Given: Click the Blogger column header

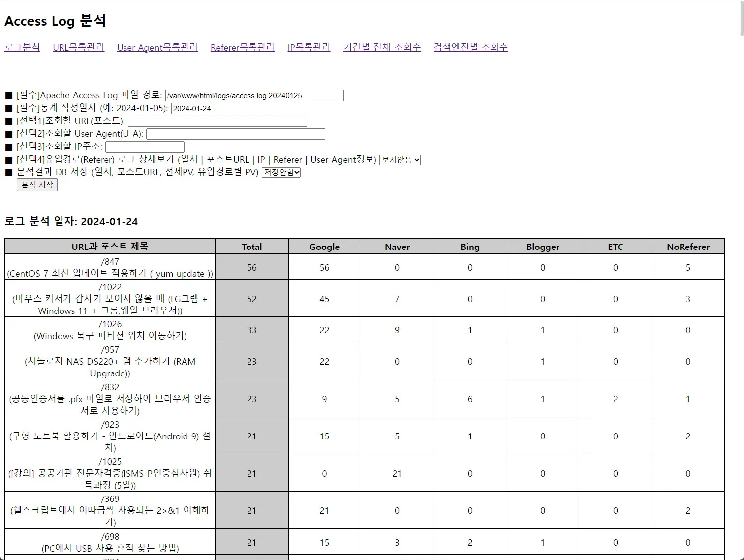Looking at the screenshot, I should (x=543, y=247).
